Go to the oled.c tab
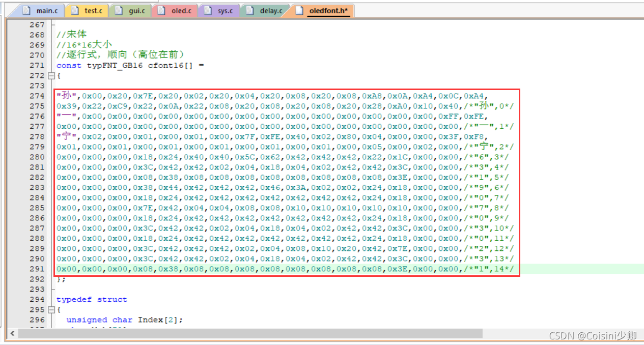Viewport: 644px width, 345px height. 175,10
